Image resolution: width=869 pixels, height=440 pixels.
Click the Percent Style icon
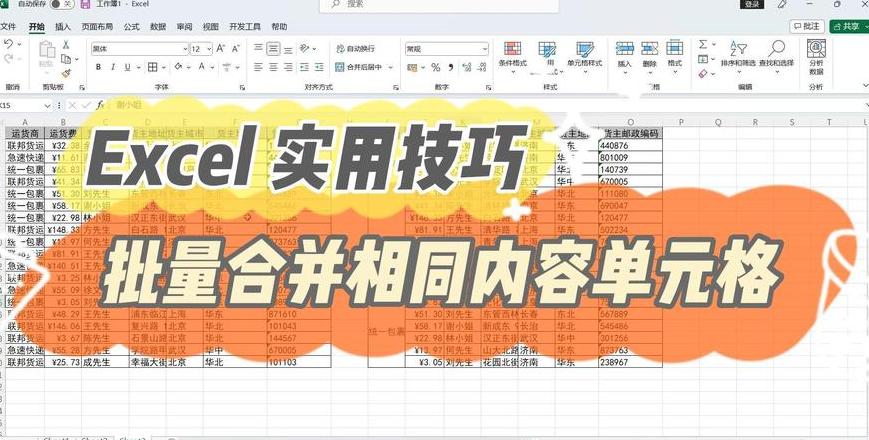[436, 67]
